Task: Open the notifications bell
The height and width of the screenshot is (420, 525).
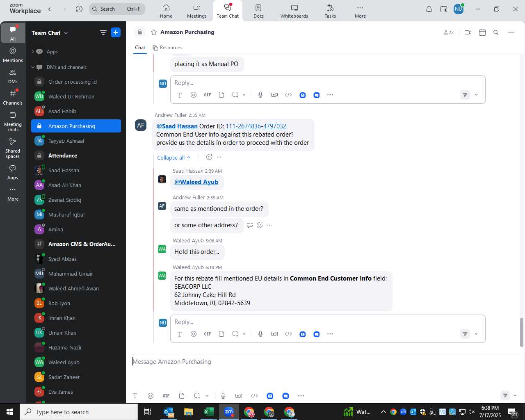Action: [429, 9]
